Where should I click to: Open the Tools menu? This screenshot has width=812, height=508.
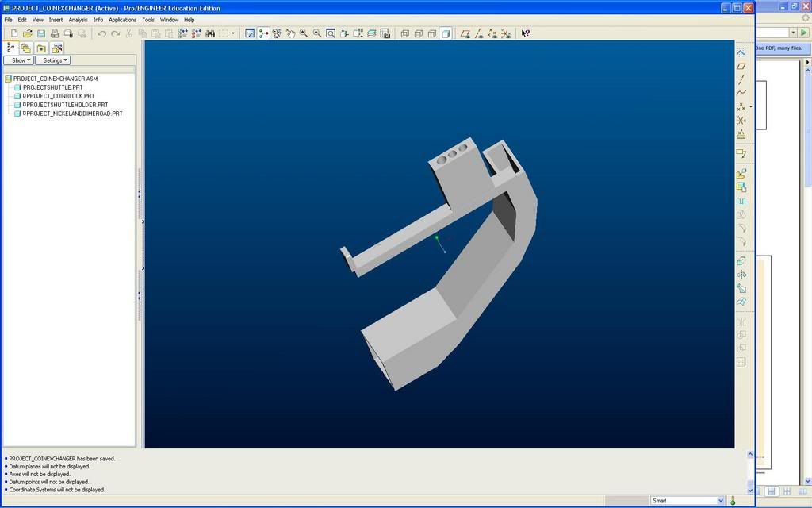pyautogui.click(x=148, y=20)
